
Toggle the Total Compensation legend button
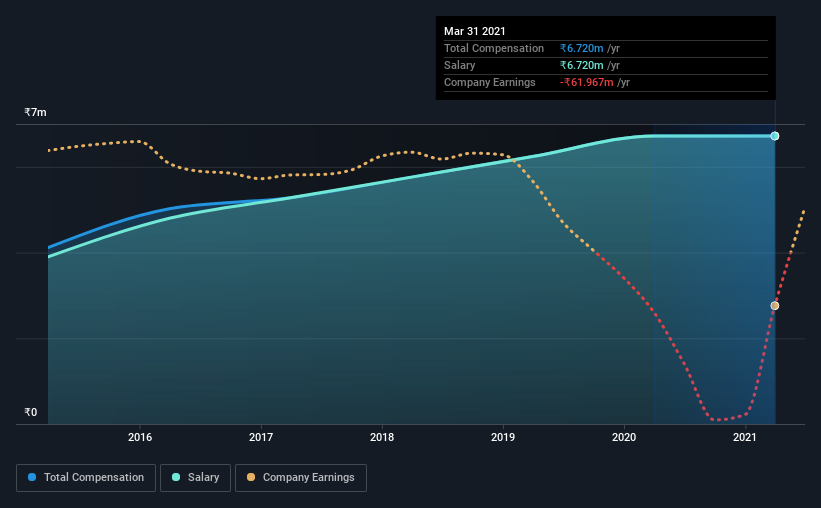86,478
